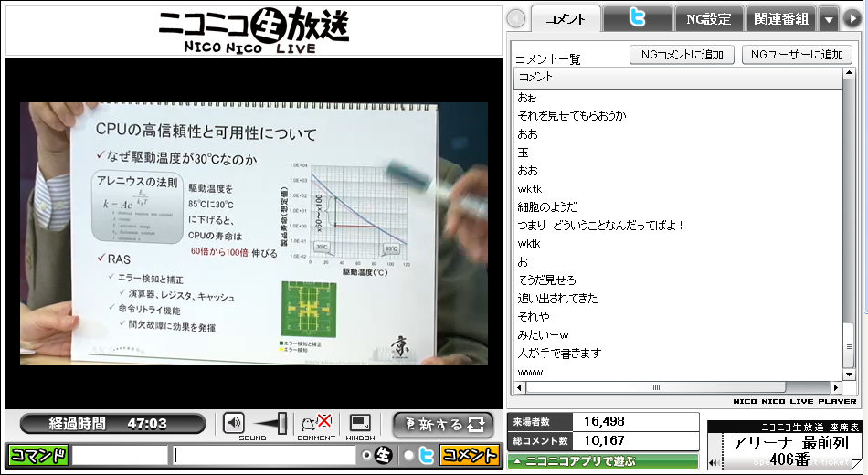
Task: Switch to the NG設定 tab
Action: 709,19
